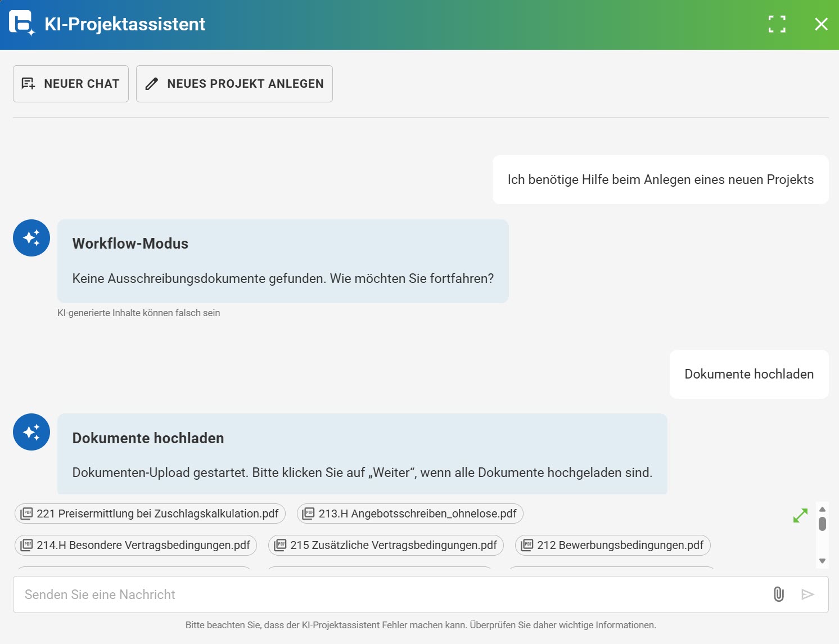Click the send message arrow icon
The height and width of the screenshot is (644, 839).
pyautogui.click(x=808, y=594)
